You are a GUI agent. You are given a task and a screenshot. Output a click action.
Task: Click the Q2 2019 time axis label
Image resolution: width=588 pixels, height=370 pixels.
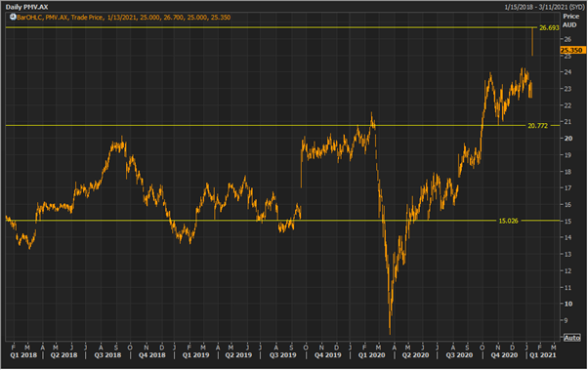click(238, 355)
